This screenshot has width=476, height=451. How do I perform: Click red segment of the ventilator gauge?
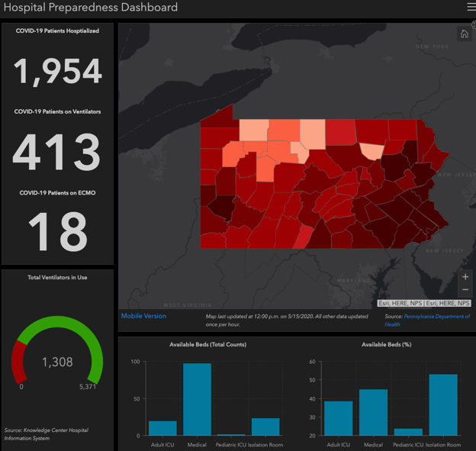18,361
